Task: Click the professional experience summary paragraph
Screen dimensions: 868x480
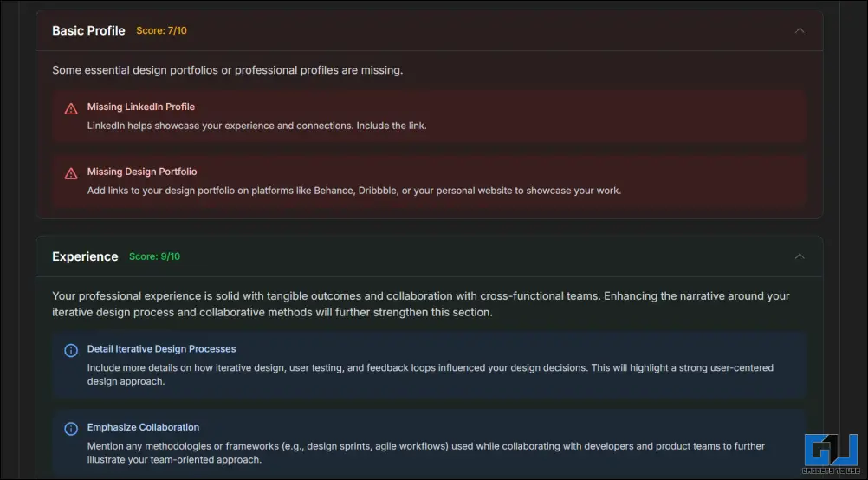Action: click(x=421, y=304)
